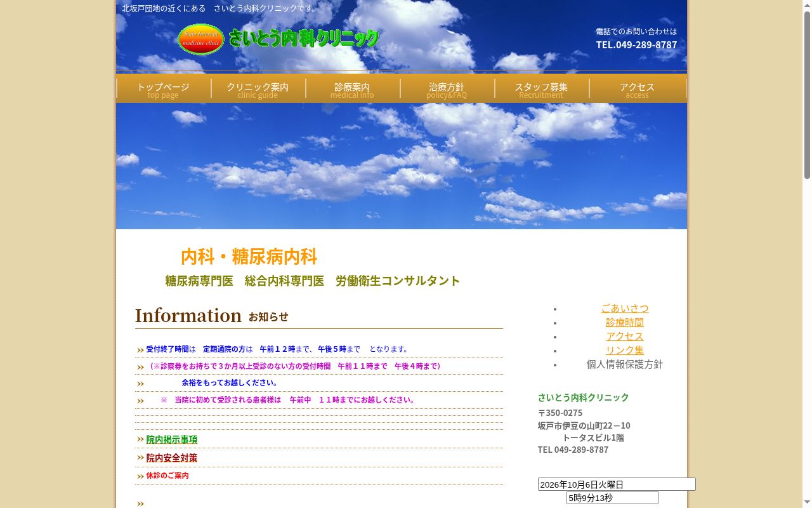Click the sidebar TEL 049-289-8787 text
This screenshot has height=508, width=812.
click(x=573, y=450)
